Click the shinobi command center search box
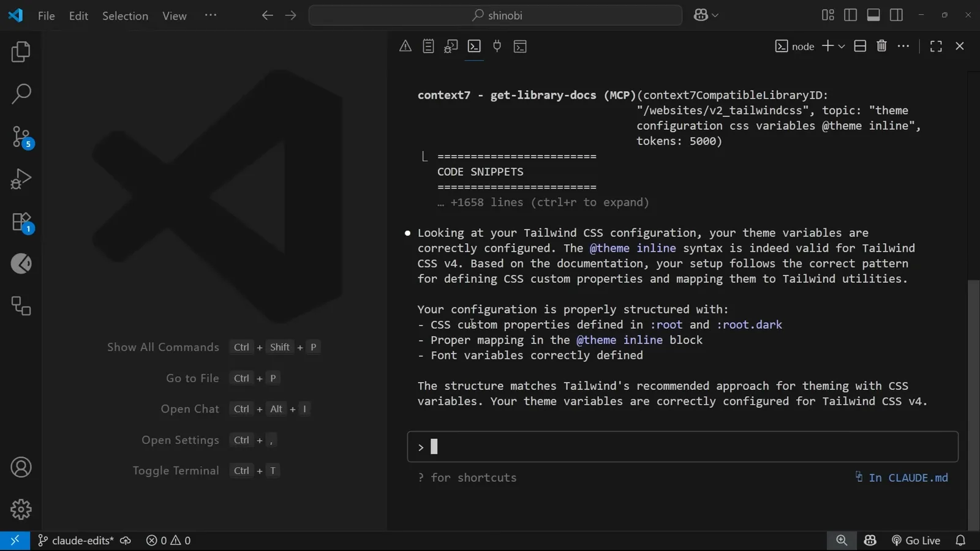 point(496,15)
